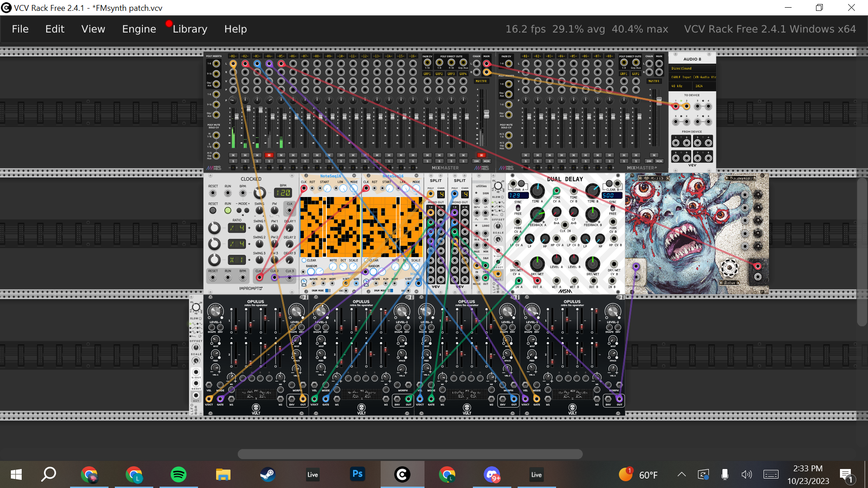Click CLEAR button on first NoteSeq16

[304, 261]
